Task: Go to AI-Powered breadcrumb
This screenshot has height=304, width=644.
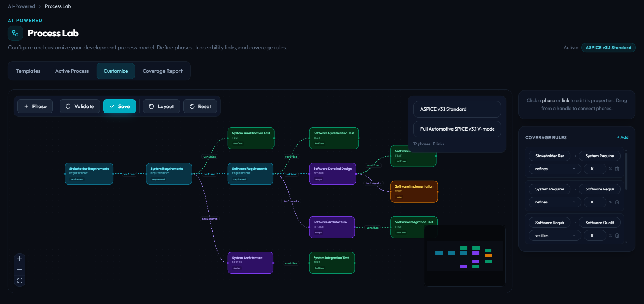Action: [22, 6]
